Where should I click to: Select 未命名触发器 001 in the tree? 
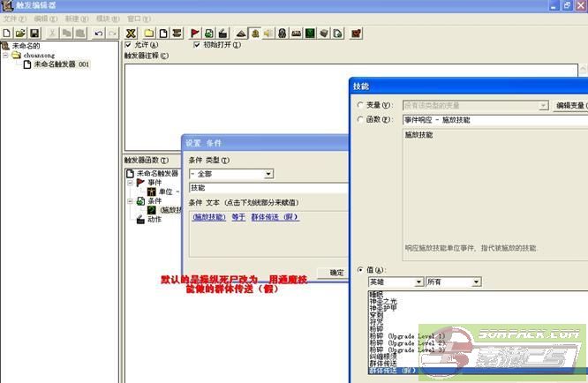(x=61, y=64)
